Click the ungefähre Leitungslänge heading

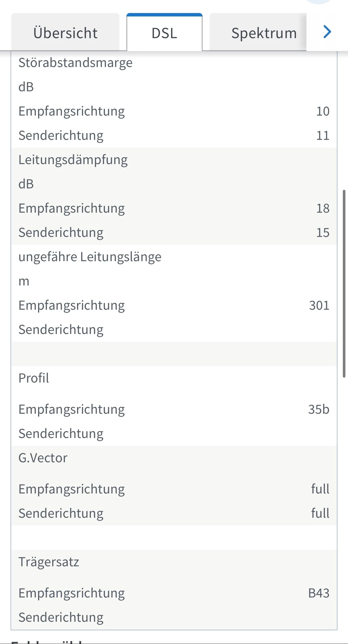click(x=90, y=257)
